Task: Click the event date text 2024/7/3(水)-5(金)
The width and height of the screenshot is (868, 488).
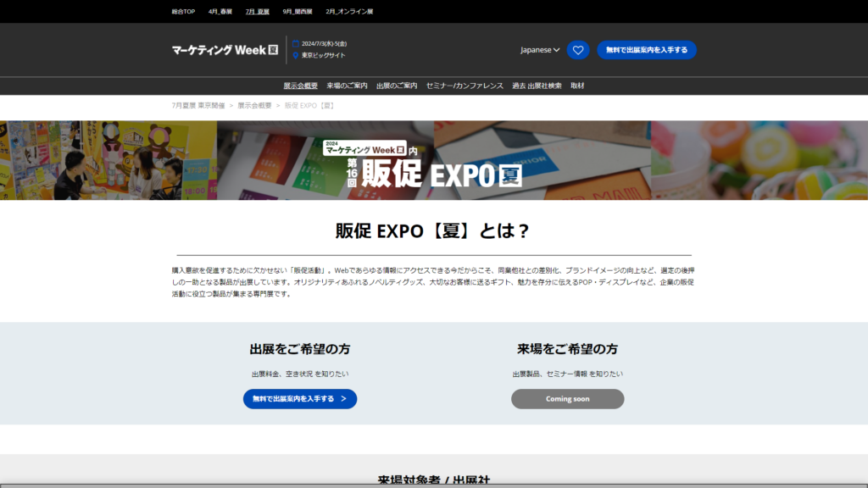Action: [325, 44]
